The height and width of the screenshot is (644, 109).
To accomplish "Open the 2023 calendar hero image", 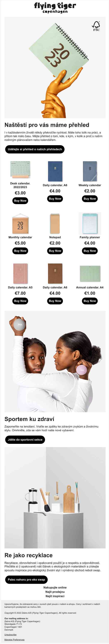I will click(x=55, y=68).
